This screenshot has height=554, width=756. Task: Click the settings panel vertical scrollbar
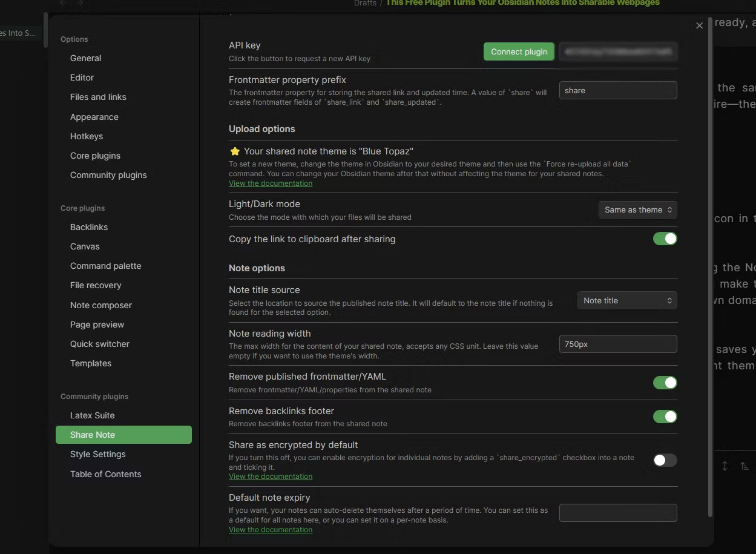710,266
